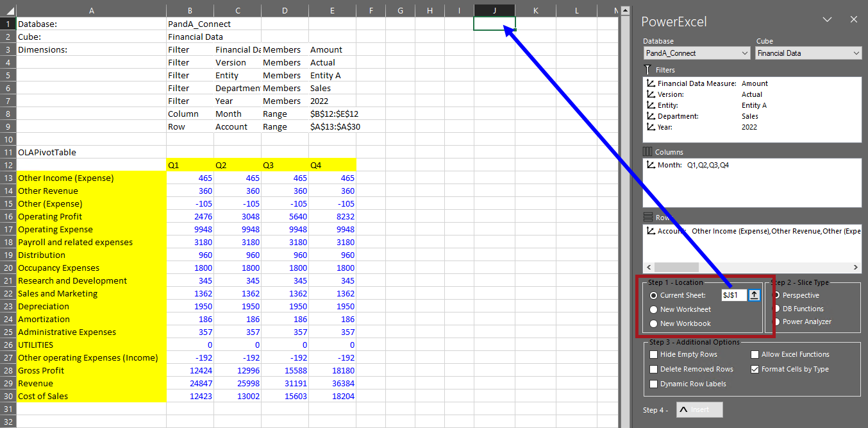868x428 pixels.
Task: Click the Rows list right scroll arrow
Action: [856, 267]
